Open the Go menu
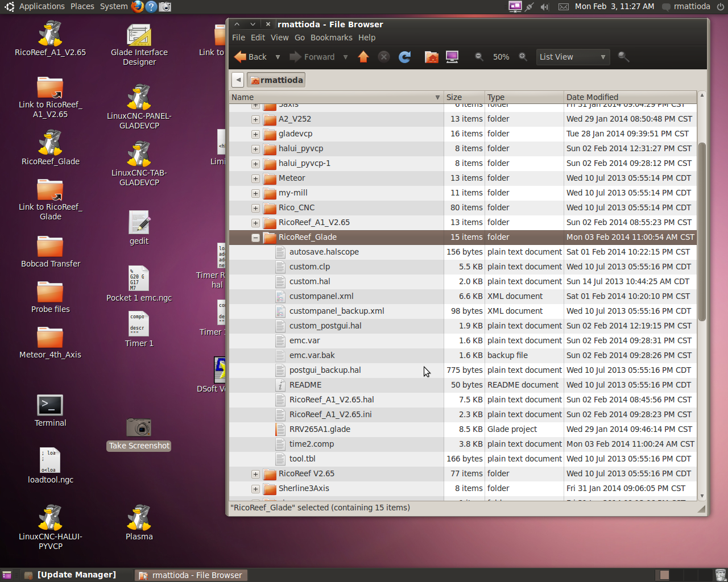The width and height of the screenshot is (728, 582). coord(300,38)
